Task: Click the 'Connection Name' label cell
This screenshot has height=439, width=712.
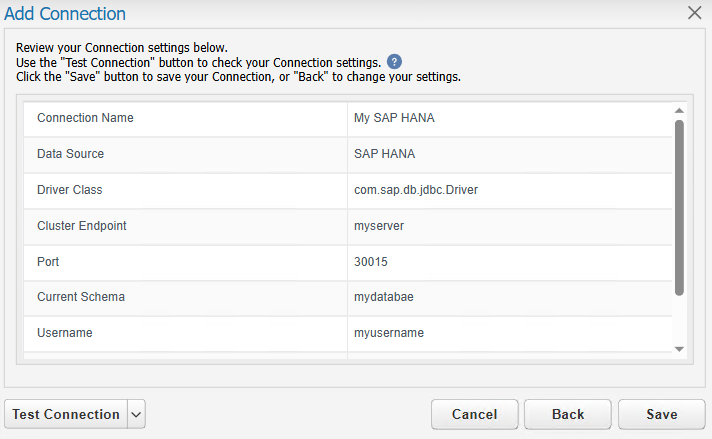Action: point(185,119)
